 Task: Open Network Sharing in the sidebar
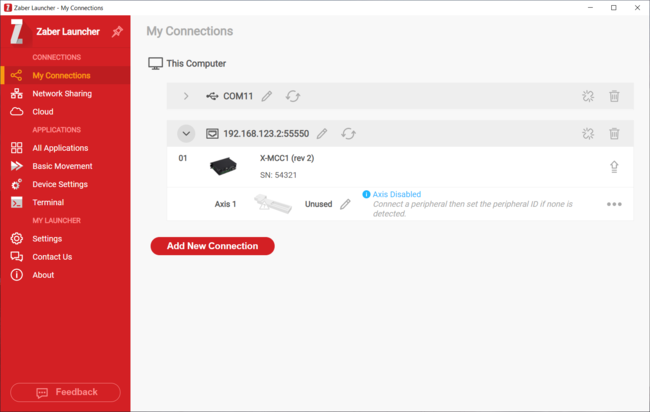point(62,94)
